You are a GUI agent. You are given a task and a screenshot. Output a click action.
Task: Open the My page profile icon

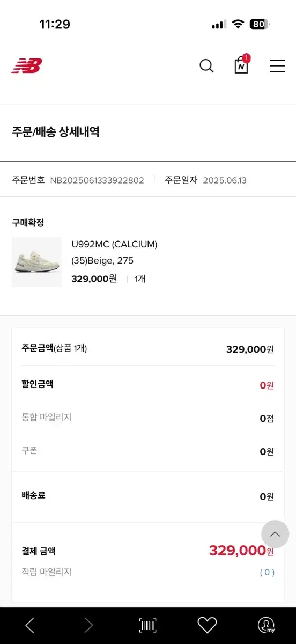(x=266, y=625)
